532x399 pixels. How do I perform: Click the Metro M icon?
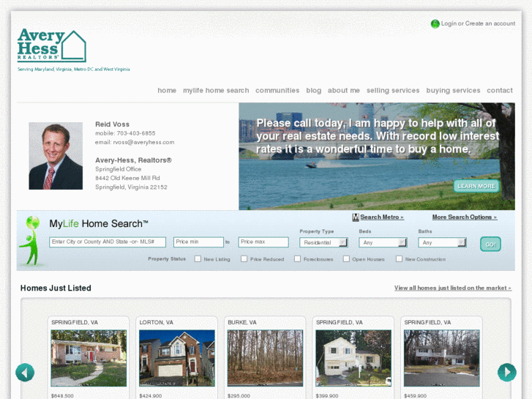[x=356, y=217]
